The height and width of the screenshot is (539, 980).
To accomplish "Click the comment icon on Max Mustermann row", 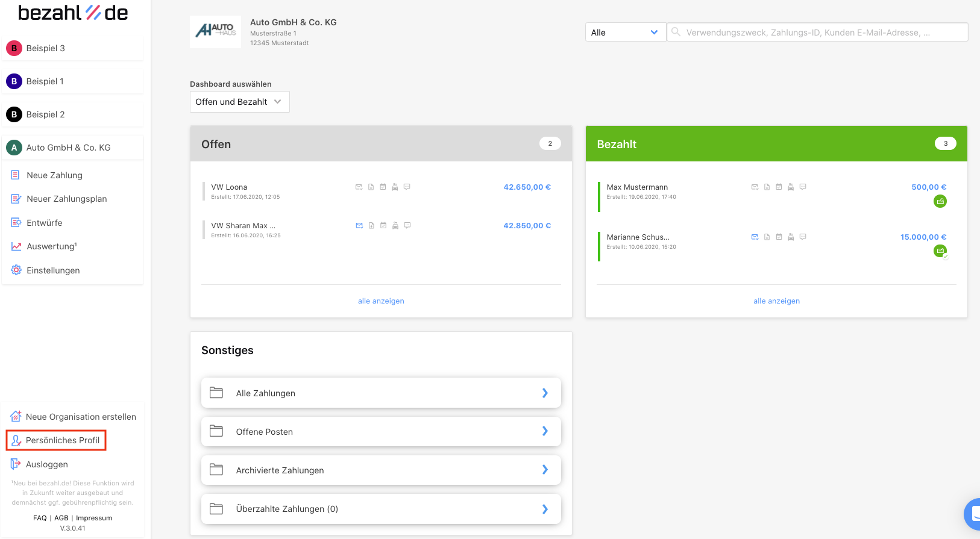I will (x=803, y=187).
